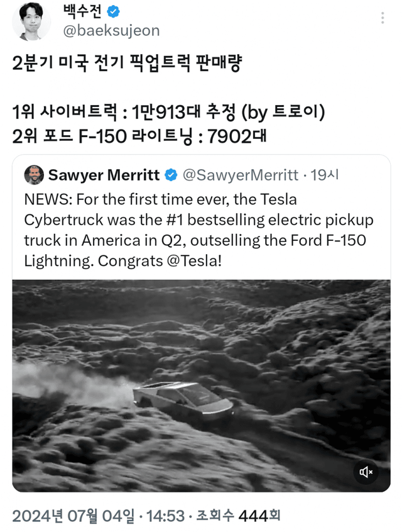Click the verified badge beside 백수전
402x532 pixels.
(x=112, y=11)
